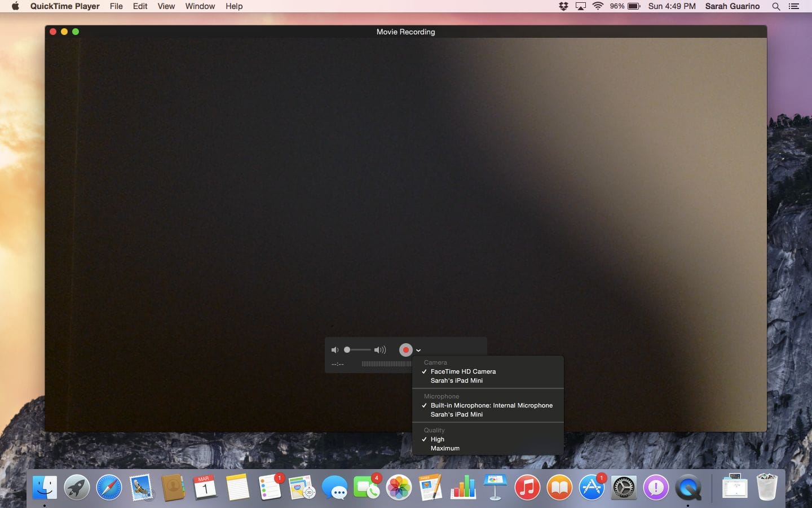Select Sarah's iPad Mini as the camera

(x=457, y=380)
